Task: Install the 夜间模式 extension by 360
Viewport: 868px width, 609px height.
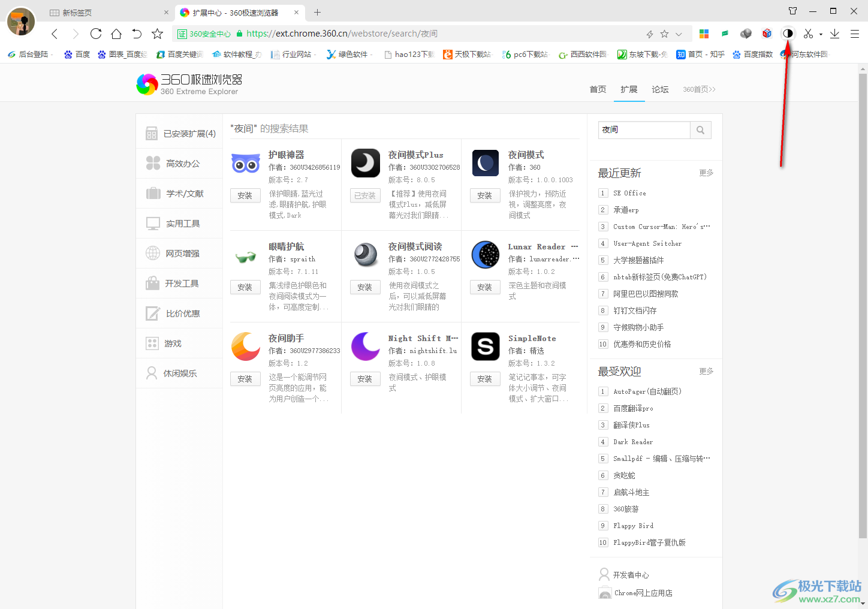Action: pyautogui.click(x=485, y=195)
